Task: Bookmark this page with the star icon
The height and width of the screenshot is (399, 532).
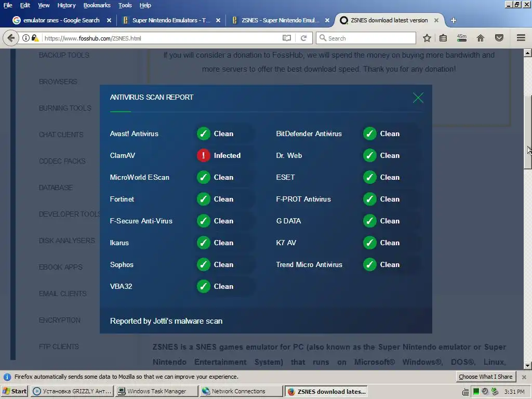Action: pyautogui.click(x=427, y=38)
